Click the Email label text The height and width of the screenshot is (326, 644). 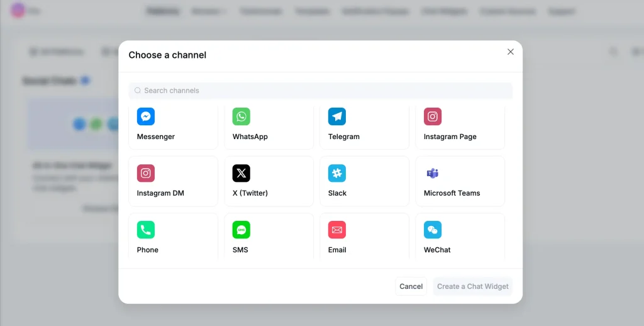[337, 250]
